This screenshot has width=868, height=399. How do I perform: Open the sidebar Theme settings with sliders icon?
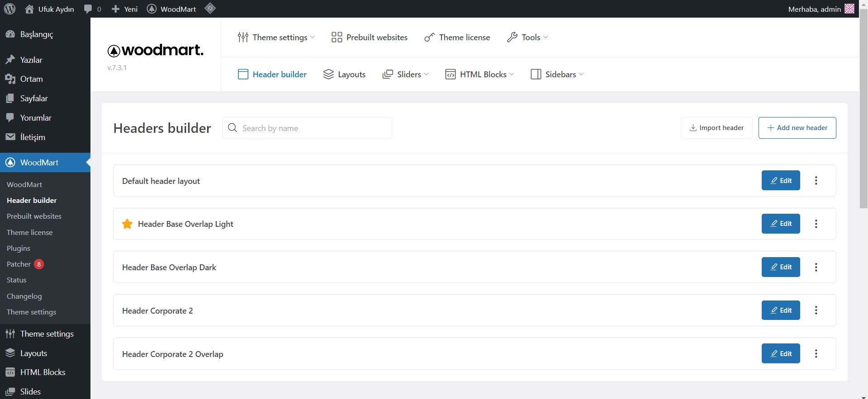45,334
